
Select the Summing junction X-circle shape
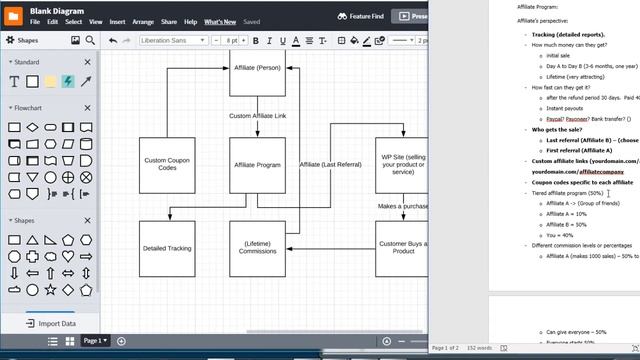pos(86,178)
